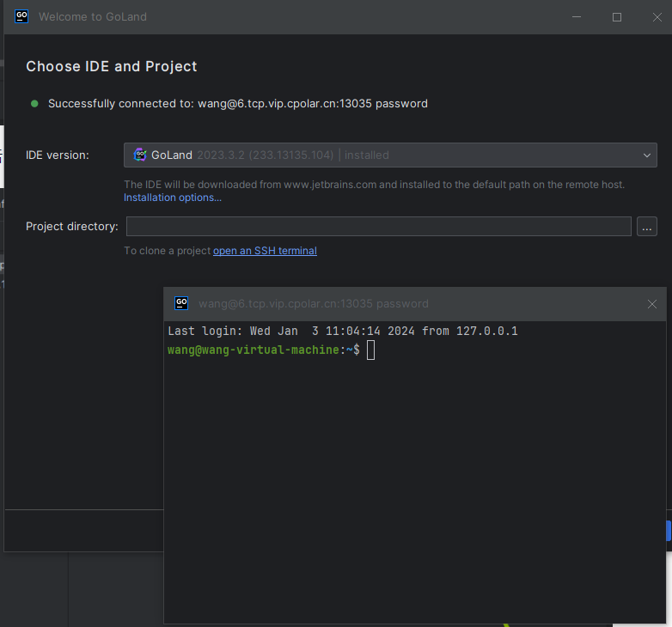Maximize the Welcome to GoLand window

(616, 17)
